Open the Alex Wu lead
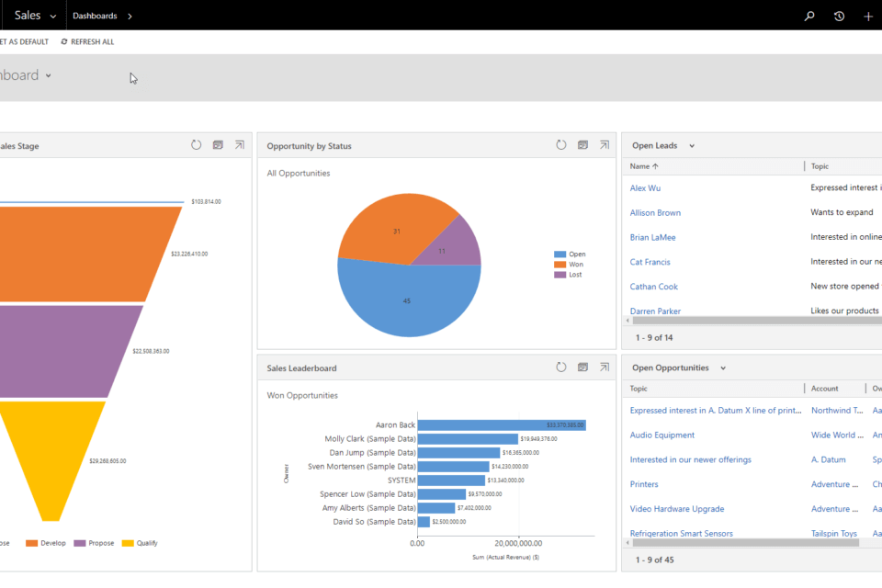Image resolution: width=882 pixels, height=588 pixels. tap(645, 188)
